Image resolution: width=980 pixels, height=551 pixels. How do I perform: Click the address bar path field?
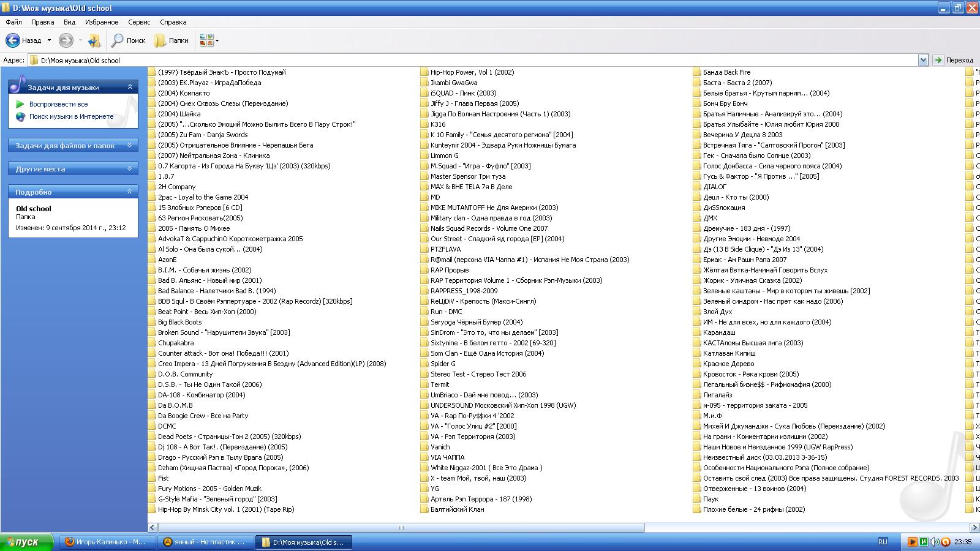pos(473,60)
